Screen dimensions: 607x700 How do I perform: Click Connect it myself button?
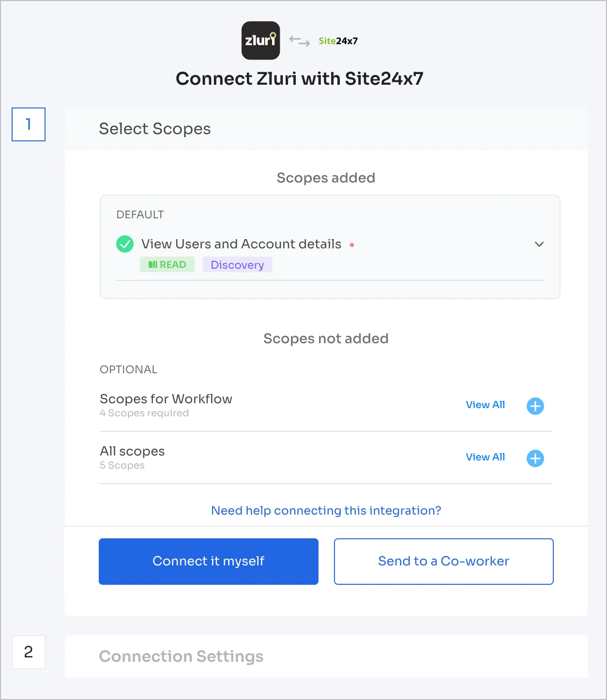click(x=209, y=562)
